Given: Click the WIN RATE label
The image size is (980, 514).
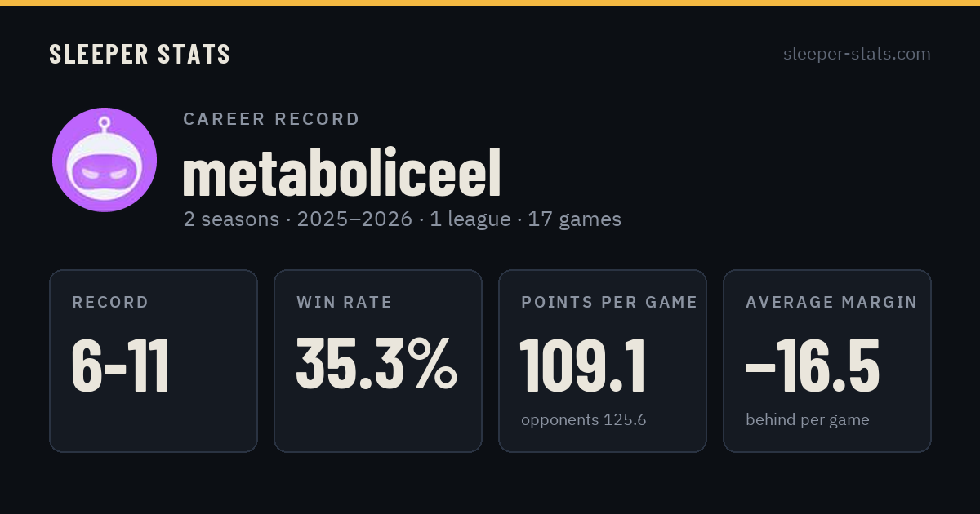Looking at the screenshot, I should coord(345,303).
